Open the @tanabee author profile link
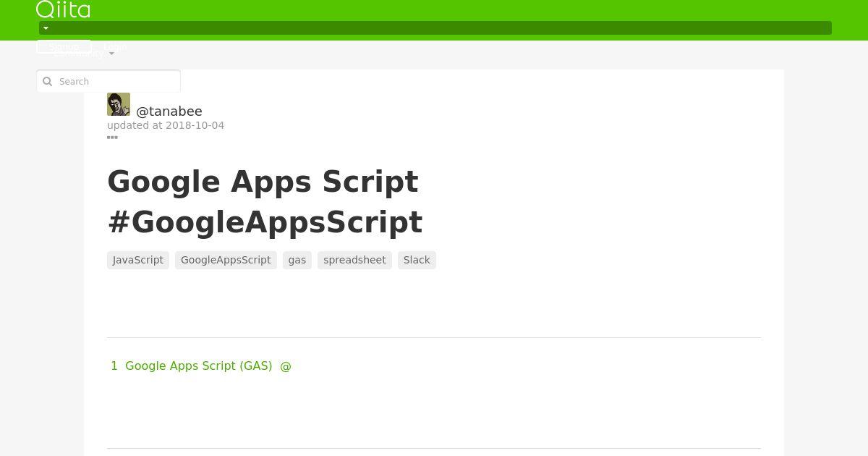 coord(169,111)
